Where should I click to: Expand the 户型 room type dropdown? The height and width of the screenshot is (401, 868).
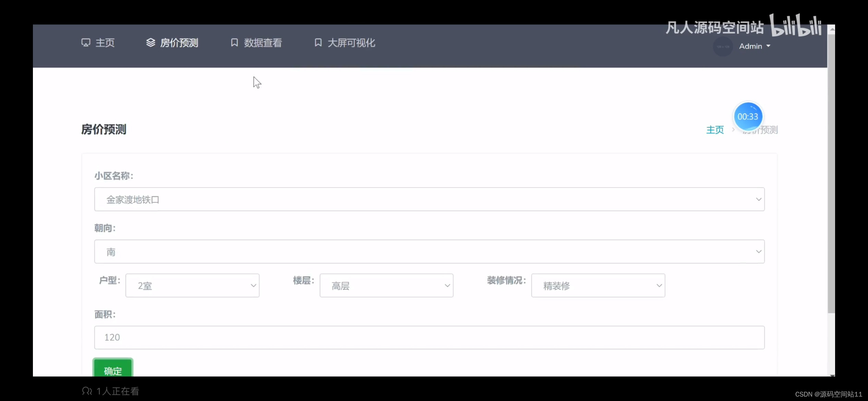[x=192, y=285]
